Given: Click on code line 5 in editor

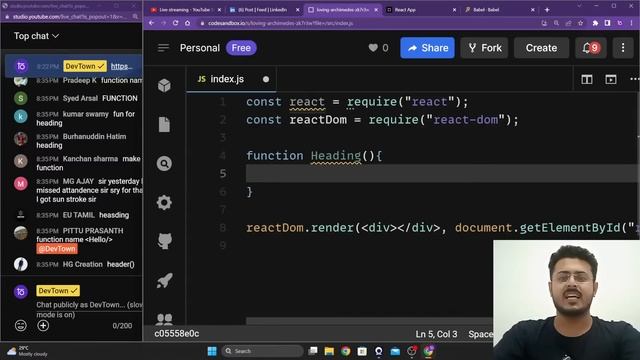Looking at the screenshot, I should pos(441,174).
